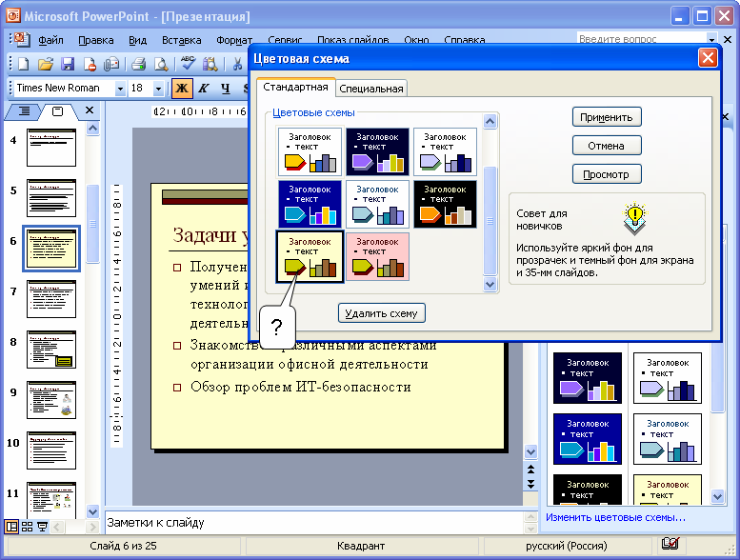Expand the Введите вопрос help box dropdown arrow
The height and width of the screenshot is (560, 740).
click(x=711, y=39)
